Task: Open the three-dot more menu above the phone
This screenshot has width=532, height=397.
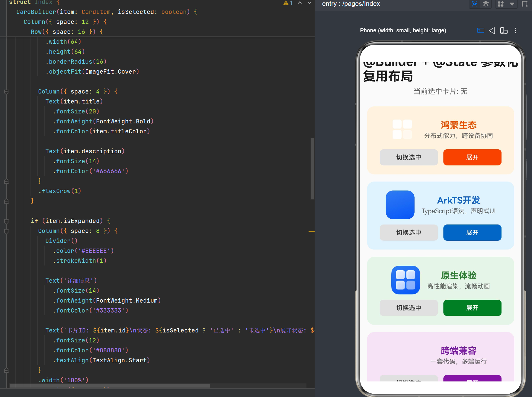Action: pyautogui.click(x=516, y=30)
